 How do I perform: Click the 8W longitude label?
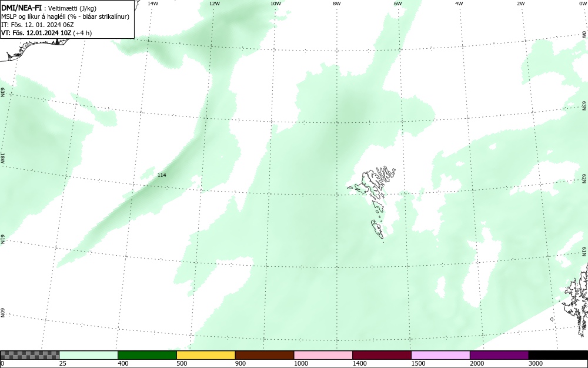[x=337, y=4]
